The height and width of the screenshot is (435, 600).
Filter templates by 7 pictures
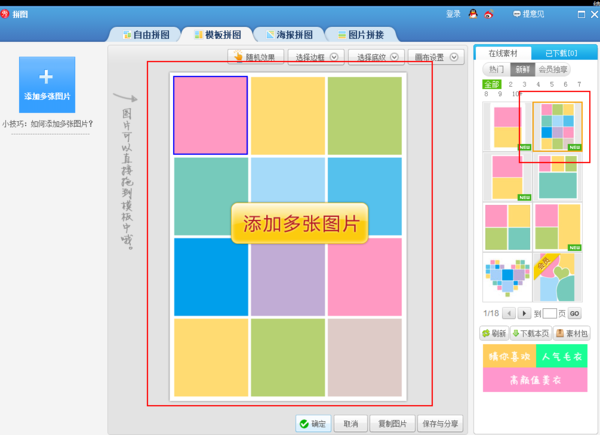[x=579, y=84]
